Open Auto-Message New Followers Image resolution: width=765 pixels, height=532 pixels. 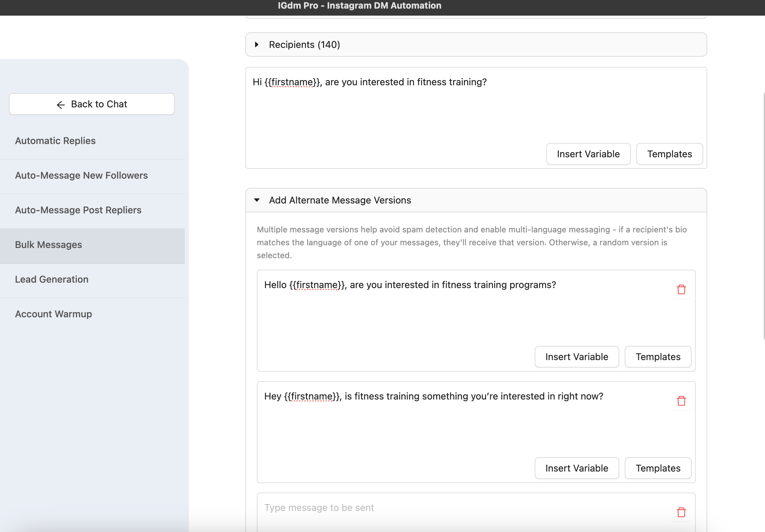(81, 175)
